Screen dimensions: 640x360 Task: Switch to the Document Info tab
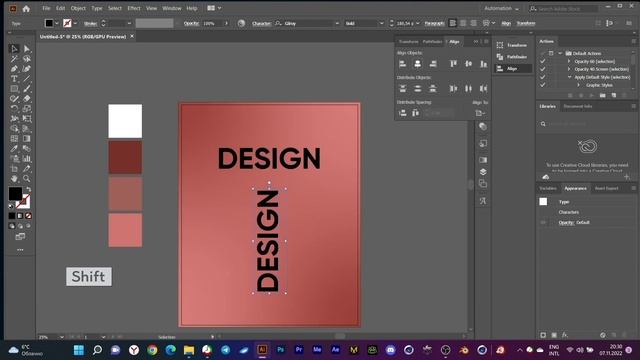578,107
